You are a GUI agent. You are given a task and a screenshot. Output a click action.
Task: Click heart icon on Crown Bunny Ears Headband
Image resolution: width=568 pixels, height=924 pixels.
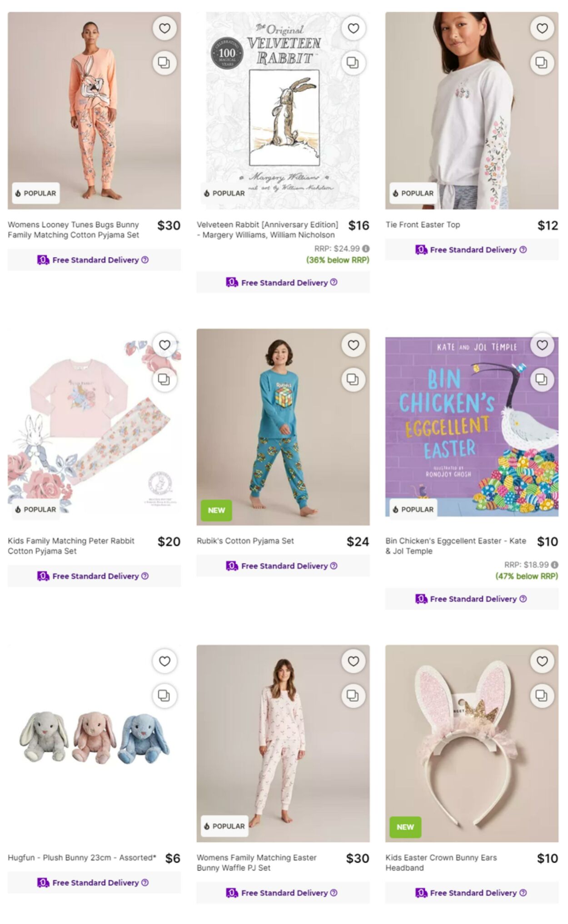click(542, 661)
